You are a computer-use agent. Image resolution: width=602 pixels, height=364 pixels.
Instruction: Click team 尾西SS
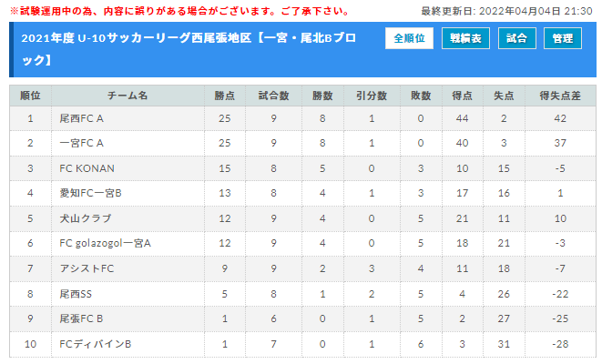(76, 294)
